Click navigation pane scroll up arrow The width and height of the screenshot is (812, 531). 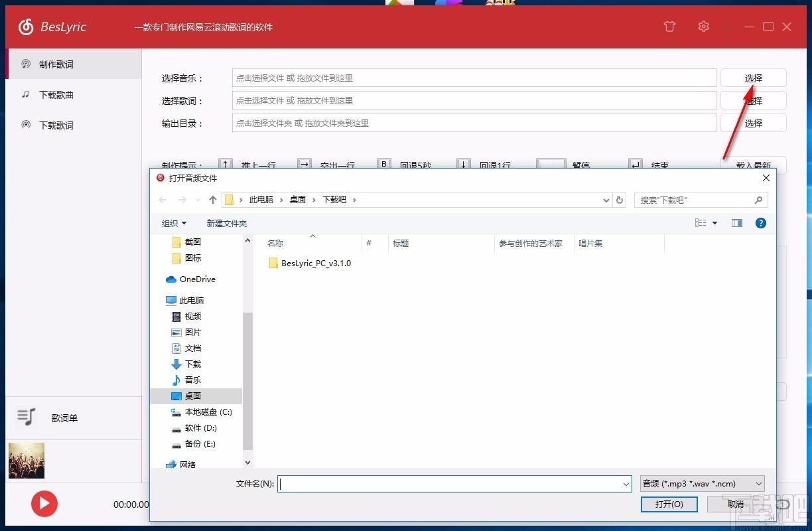click(x=248, y=241)
